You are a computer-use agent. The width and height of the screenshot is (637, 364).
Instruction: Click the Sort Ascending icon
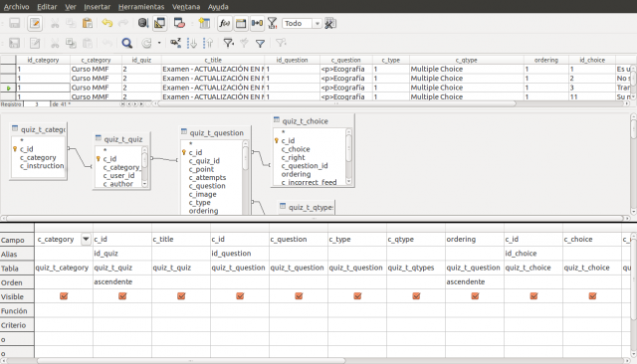pyautogui.click(x=192, y=43)
